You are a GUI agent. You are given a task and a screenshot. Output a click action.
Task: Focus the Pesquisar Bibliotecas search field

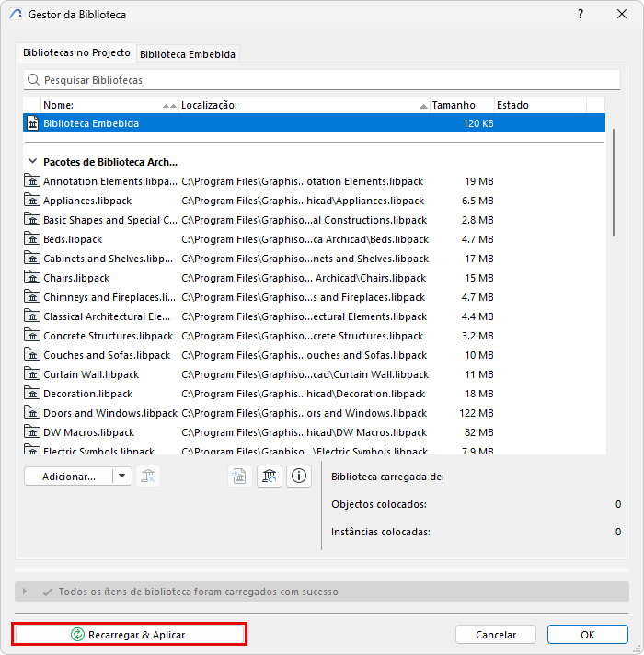pos(322,80)
